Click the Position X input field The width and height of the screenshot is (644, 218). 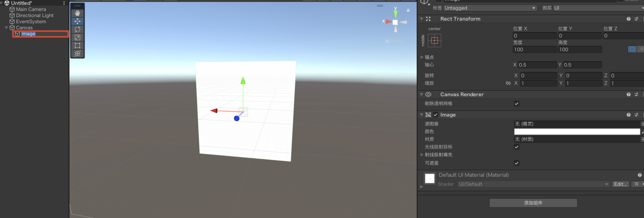534,36
